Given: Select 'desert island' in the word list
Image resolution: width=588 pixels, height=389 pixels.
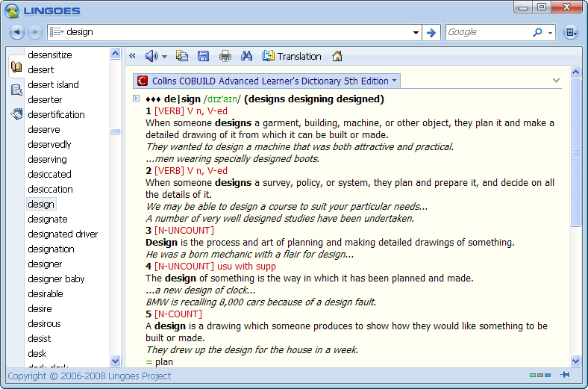Looking at the screenshot, I should click(x=53, y=85).
